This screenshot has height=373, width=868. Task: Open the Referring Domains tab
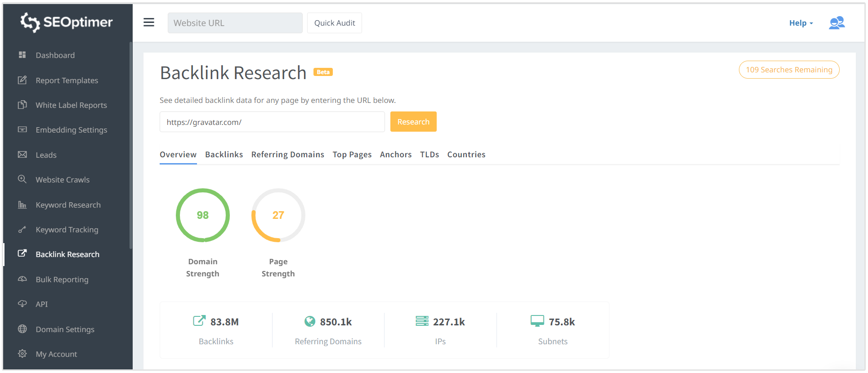(x=287, y=155)
